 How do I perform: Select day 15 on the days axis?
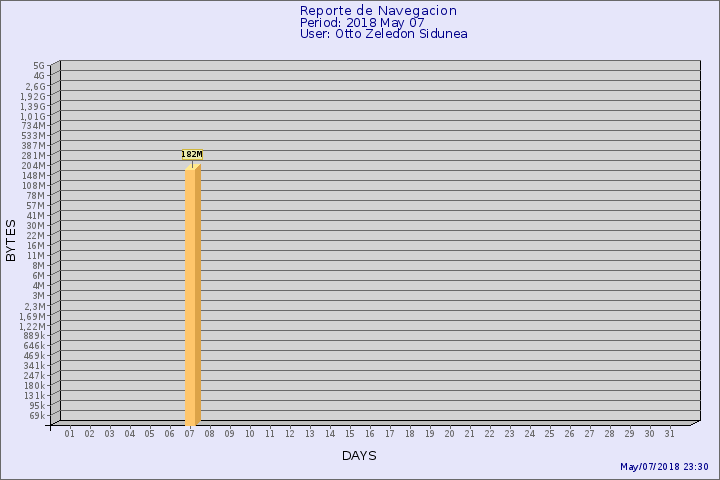pyautogui.click(x=350, y=434)
